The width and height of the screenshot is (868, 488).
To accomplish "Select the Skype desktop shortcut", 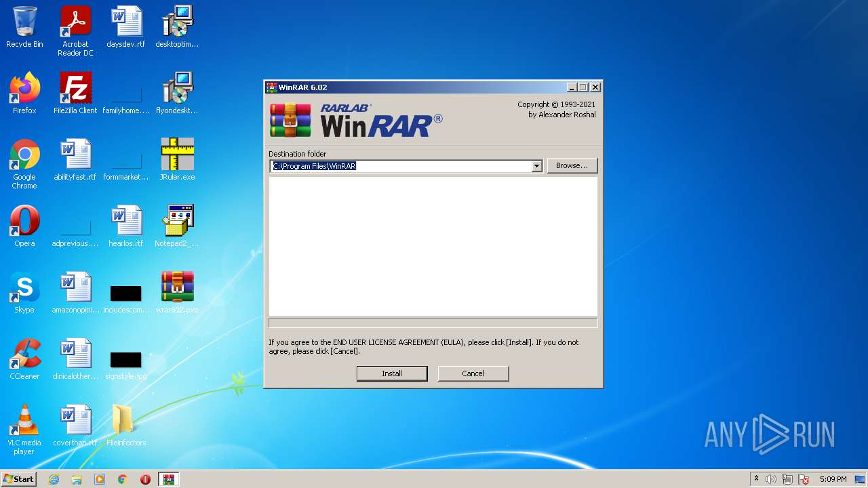I will (24, 293).
